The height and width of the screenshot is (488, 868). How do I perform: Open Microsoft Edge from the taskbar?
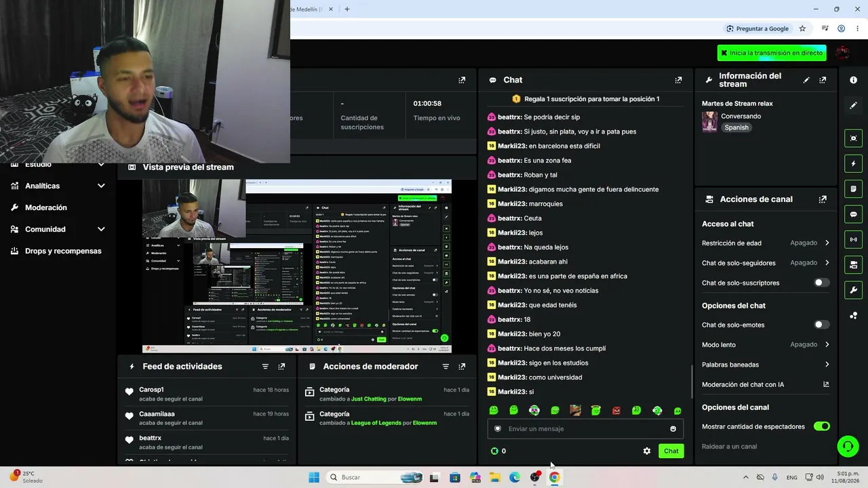(515, 477)
